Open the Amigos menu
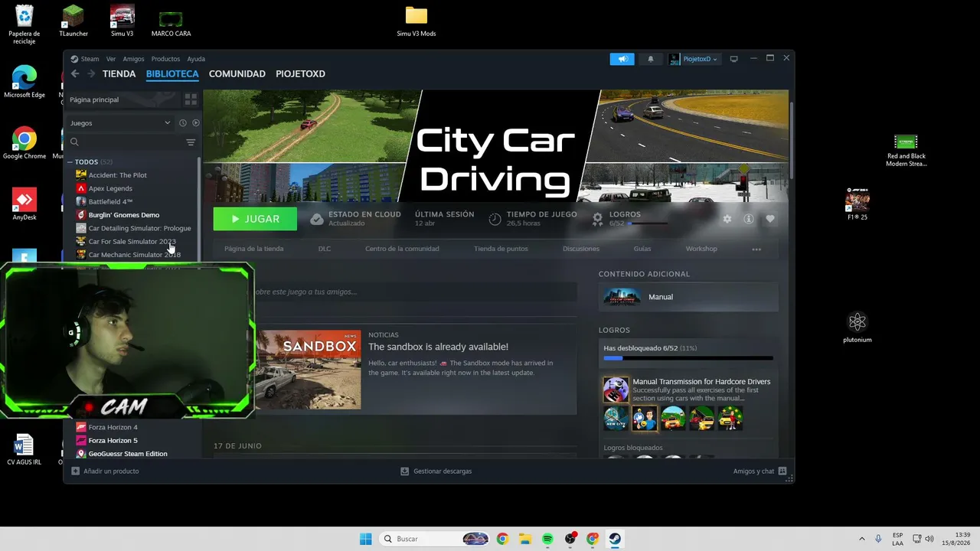 [133, 59]
